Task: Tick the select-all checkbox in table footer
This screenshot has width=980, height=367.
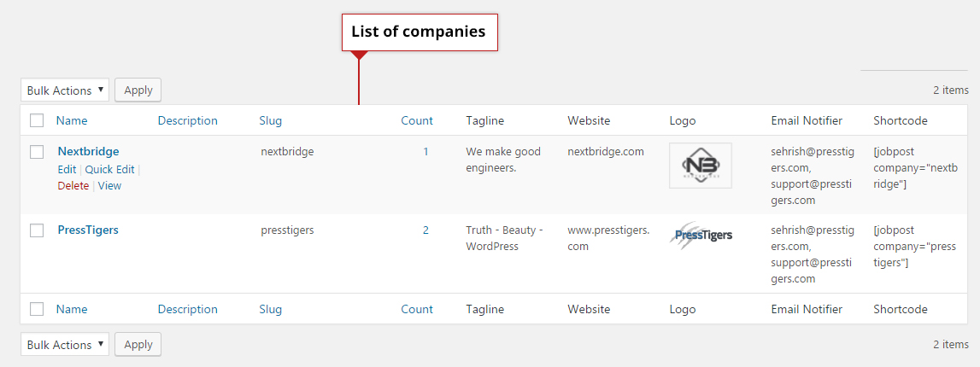Action: [x=37, y=309]
